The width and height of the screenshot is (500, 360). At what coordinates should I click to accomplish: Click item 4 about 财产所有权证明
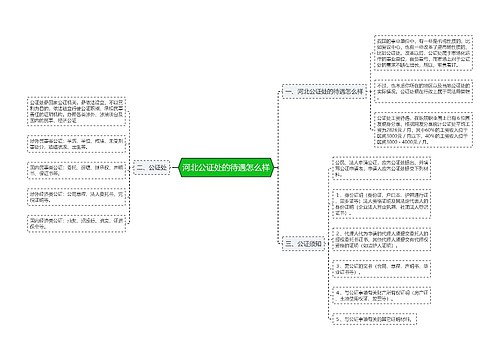click(x=382, y=295)
